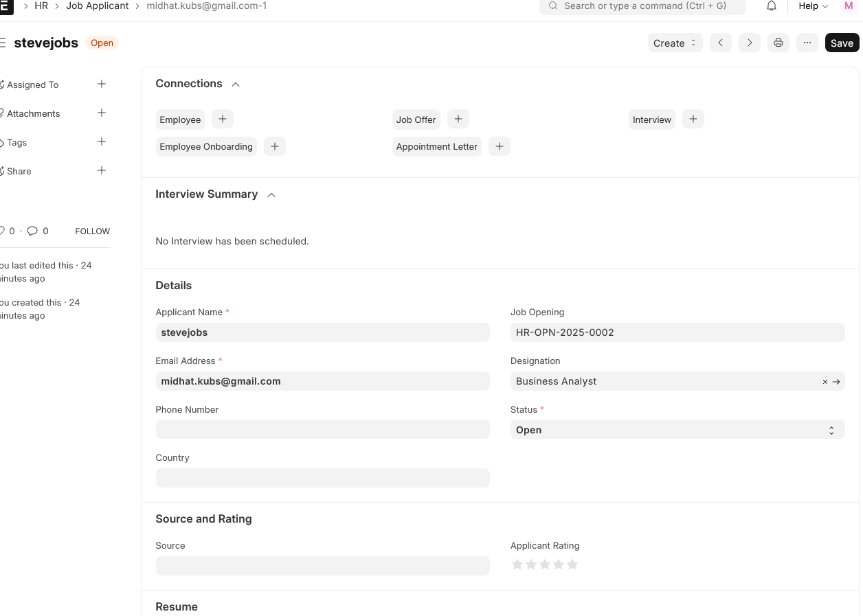Go to Job Applicant breadcrumb
863x616 pixels.
tap(98, 5)
